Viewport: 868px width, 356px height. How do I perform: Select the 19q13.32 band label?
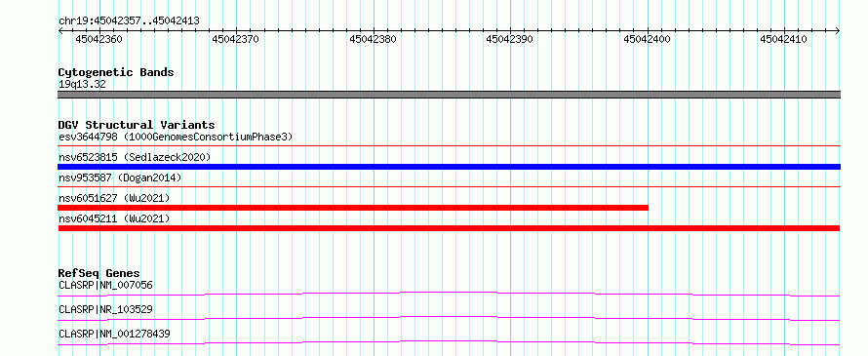[82, 85]
